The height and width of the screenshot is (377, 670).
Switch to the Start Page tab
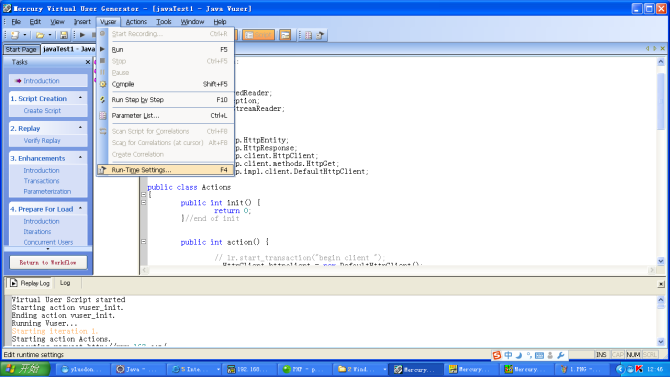(21, 50)
